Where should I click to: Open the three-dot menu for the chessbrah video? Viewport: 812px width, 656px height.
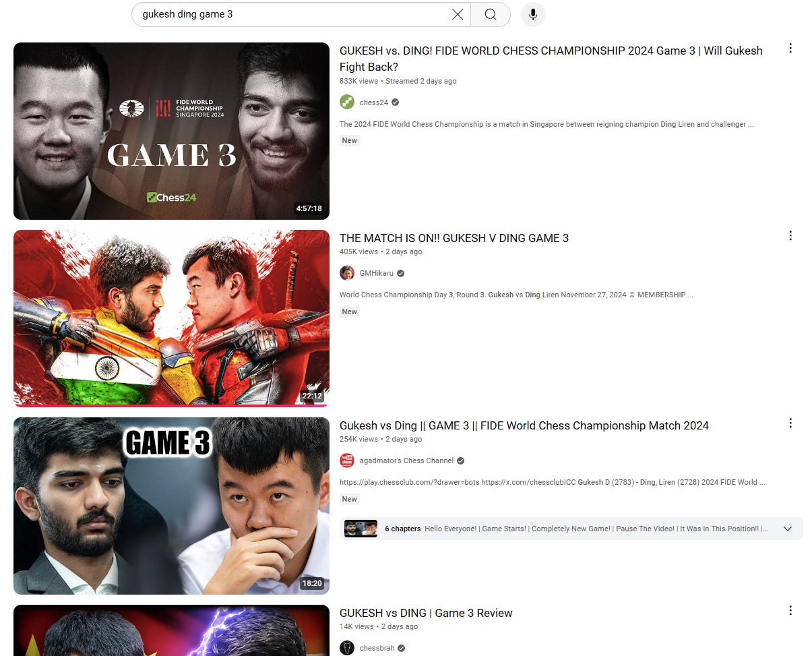click(x=790, y=611)
